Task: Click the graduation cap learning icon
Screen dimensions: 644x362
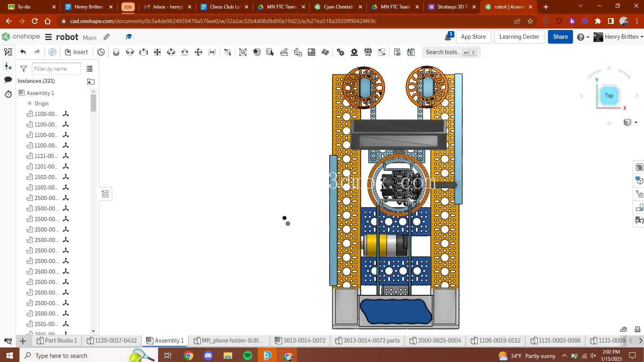Action: click(129, 37)
